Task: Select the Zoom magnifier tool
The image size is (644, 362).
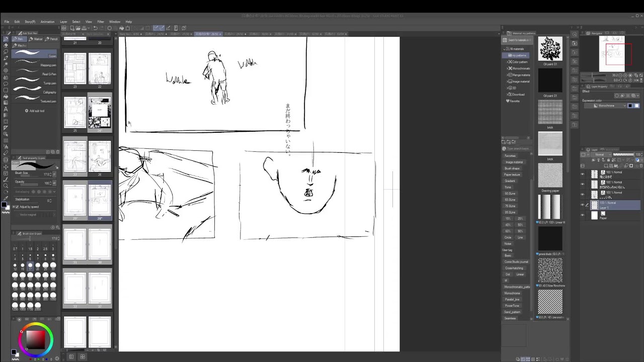Action: click(x=6, y=186)
